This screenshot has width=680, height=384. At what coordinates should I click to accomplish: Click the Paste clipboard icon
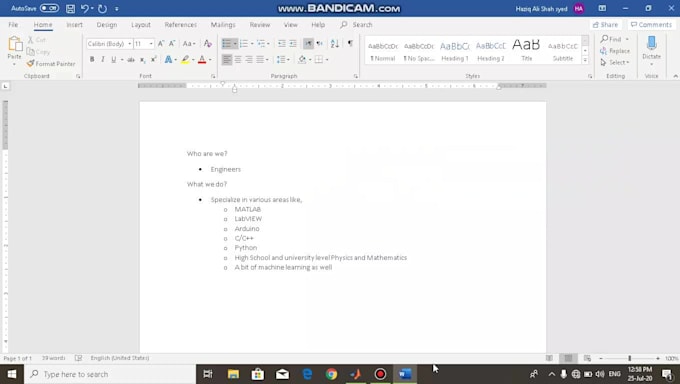click(15, 44)
